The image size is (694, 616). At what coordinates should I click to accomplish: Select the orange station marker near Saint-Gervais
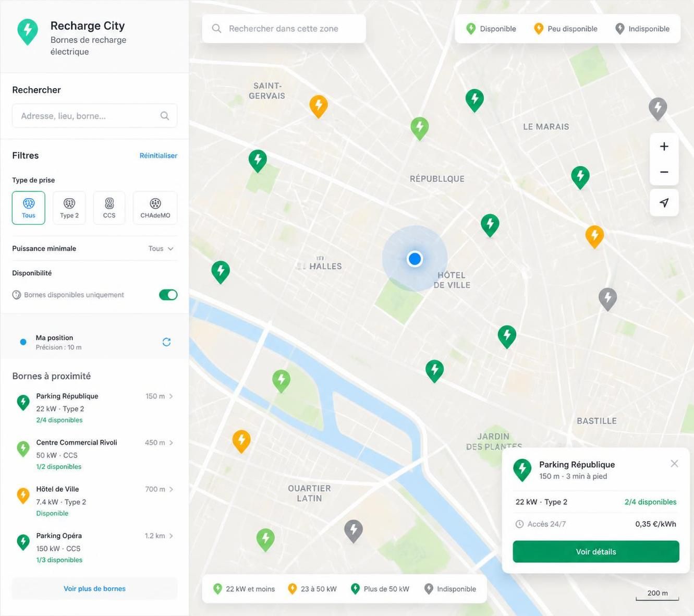click(319, 106)
